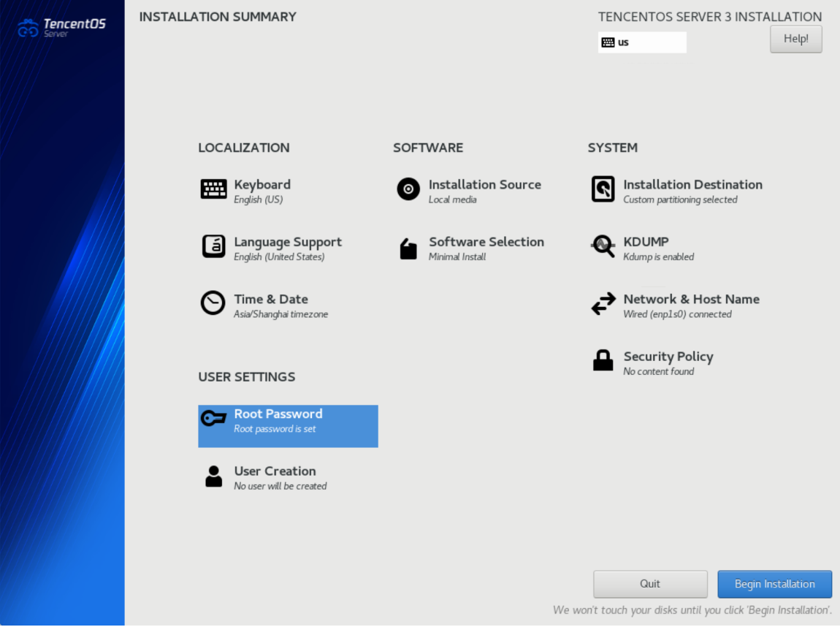The image size is (840, 627).
Task: Click the 'Root password is set' text
Action: 275,429
